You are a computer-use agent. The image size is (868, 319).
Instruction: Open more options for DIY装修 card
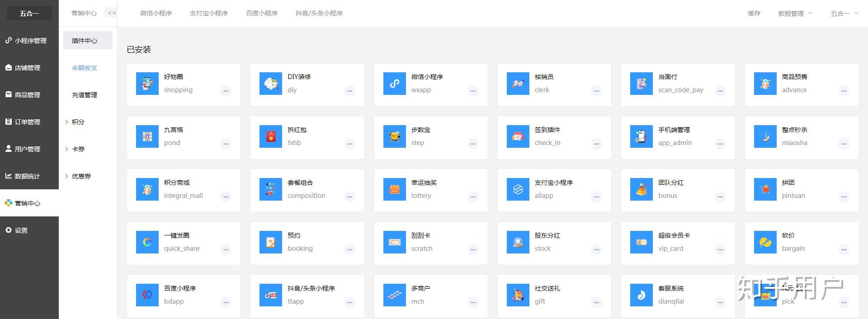tap(349, 91)
